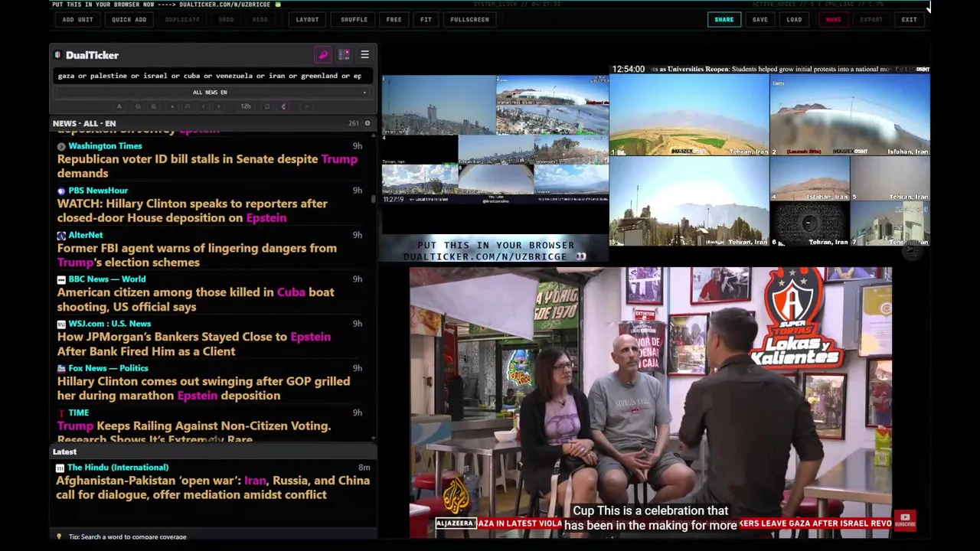Click the font size A icon
Viewport: 980px width, 551px height.
click(119, 106)
